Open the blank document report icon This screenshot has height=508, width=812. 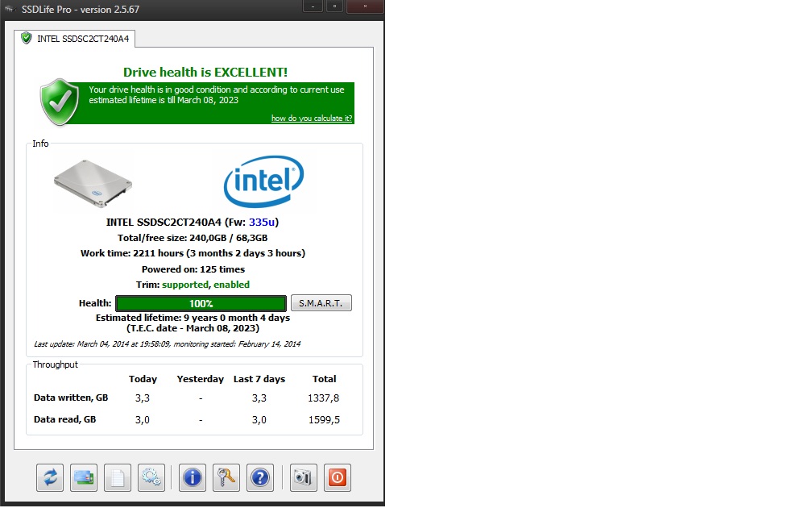coord(118,477)
